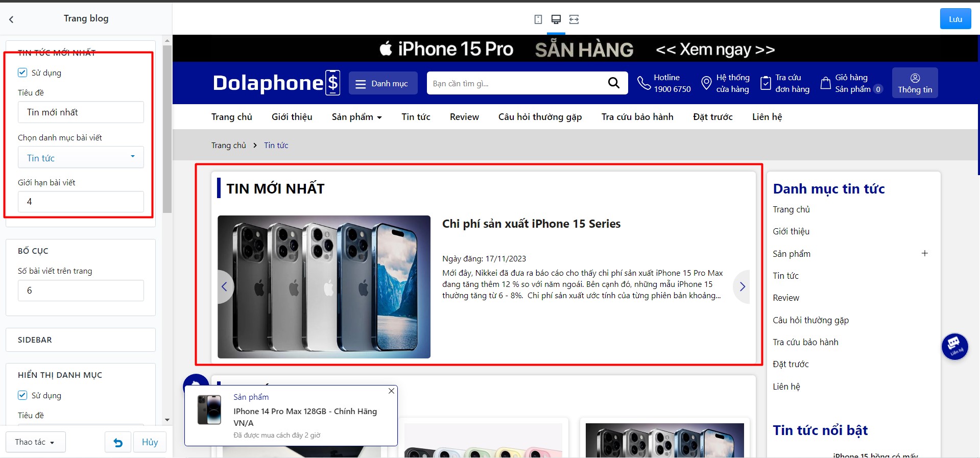Image resolution: width=980 pixels, height=458 pixels.
Task: Click Trang chủ in Danh mục tin tức sidebar
Action: click(x=791, y=209)
